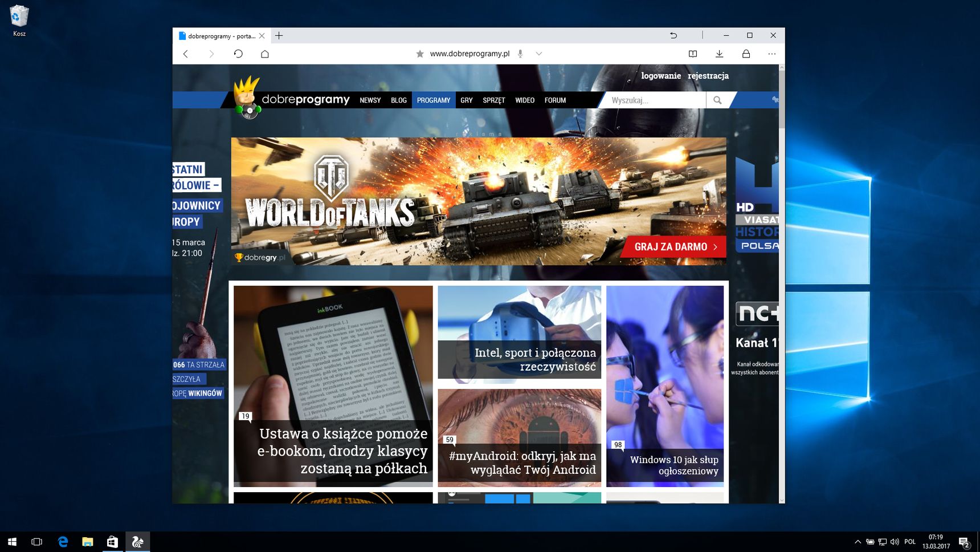Image resolution: width=980 pixels, height=552 pixels.
Task: Activate voice search microphone icon
Action: [x=520, y=54]
